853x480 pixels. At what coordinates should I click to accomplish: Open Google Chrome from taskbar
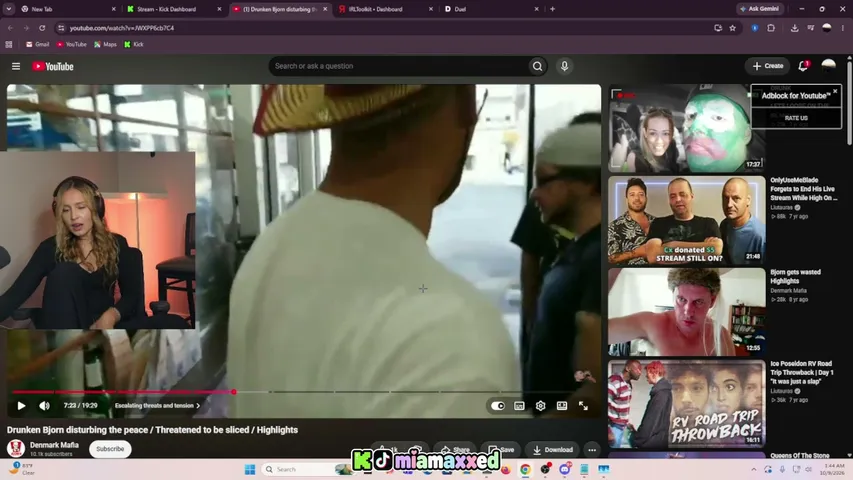(x=525, y=469)
